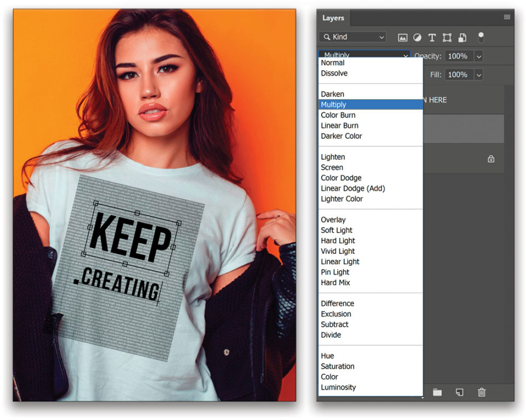
Task: Click the shape layers filter icon
Action: pyautogui.click(x=447, y=37)
